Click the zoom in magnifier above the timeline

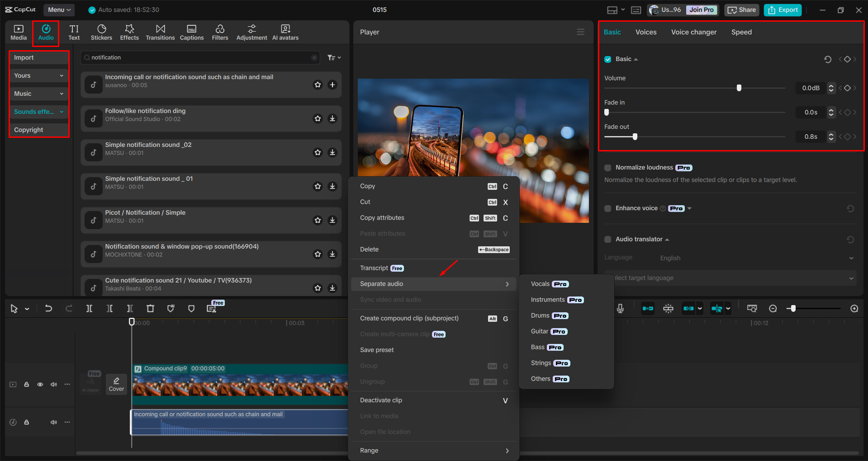[854, 308]
